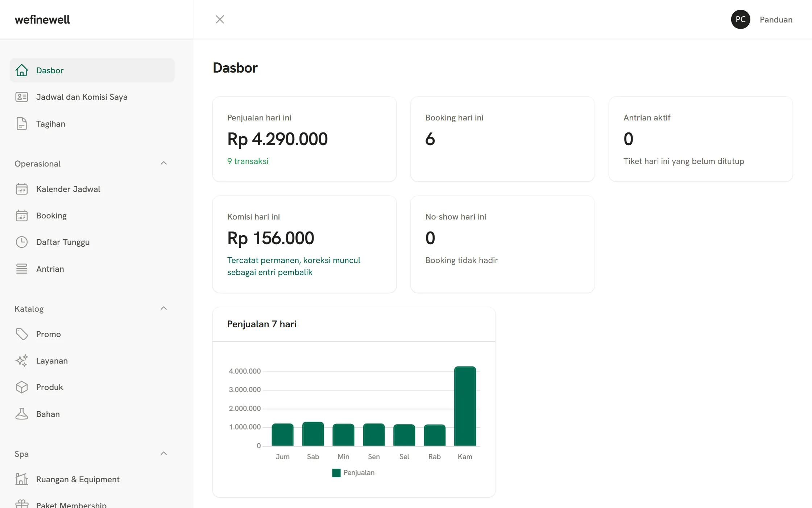Click the Antrian list icon
Viewport: 812px width, 508px height.
[22, 269]
